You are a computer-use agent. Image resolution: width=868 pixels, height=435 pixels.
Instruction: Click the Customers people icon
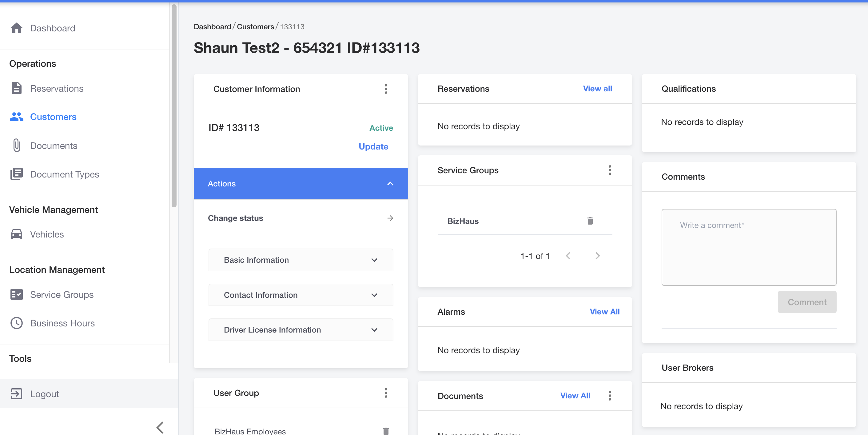[x=17, y=117]
